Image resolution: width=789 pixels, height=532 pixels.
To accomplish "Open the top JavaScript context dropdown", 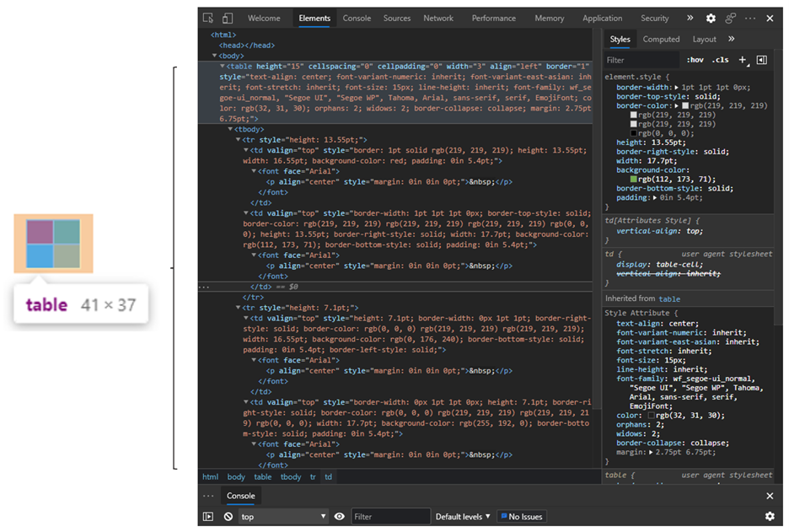I will tap(283, 516).
